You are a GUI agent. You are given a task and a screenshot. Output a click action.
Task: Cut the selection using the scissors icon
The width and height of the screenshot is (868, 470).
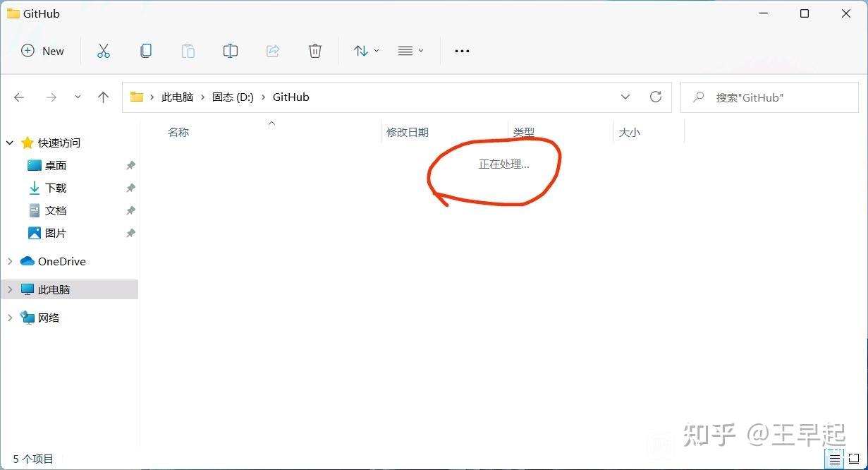pos(104,50)
